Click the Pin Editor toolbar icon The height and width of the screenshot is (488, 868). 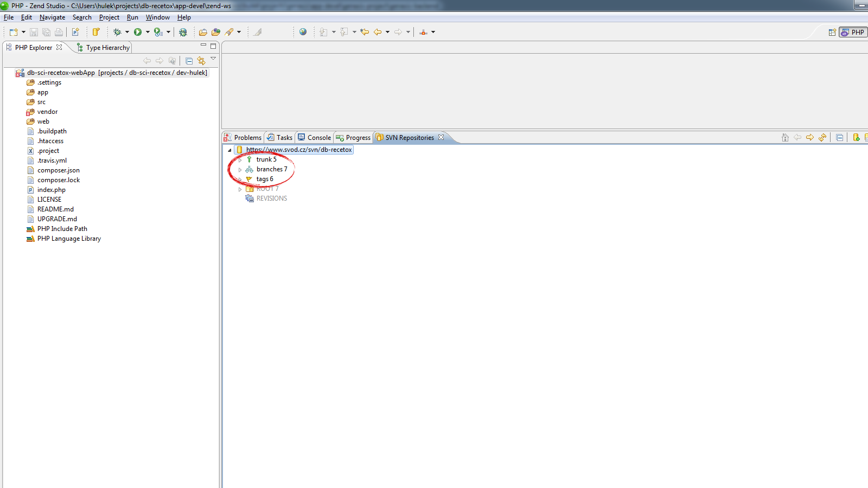click(424, 32)
